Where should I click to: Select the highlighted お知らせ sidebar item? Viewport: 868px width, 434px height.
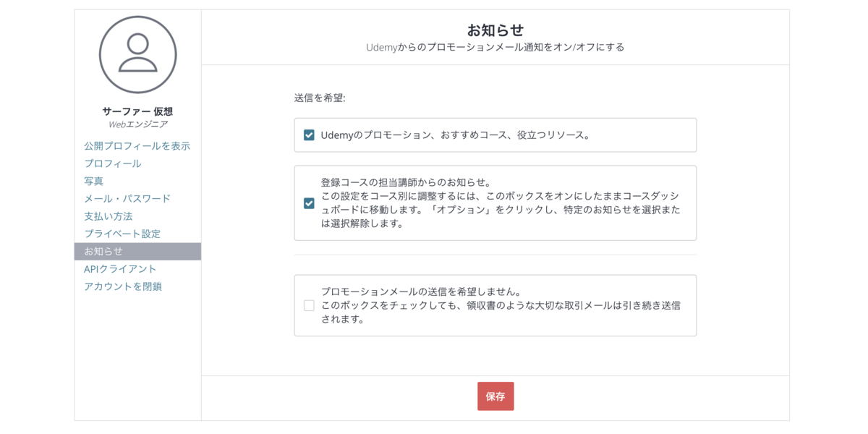click(x=137, y=251)
